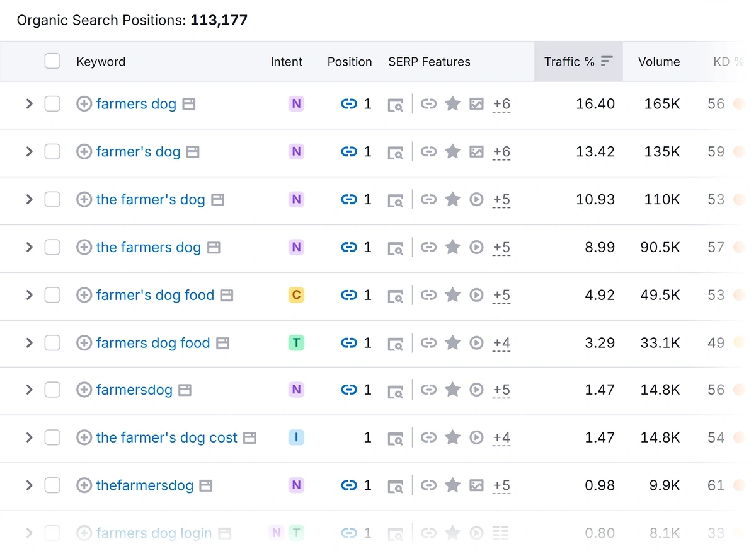Image resolution: width=756 pixels, height=556 pixels.
Task: Expand the 'farmersdog' row chevron
Action: pyautogui.click(x=29, y=390)
